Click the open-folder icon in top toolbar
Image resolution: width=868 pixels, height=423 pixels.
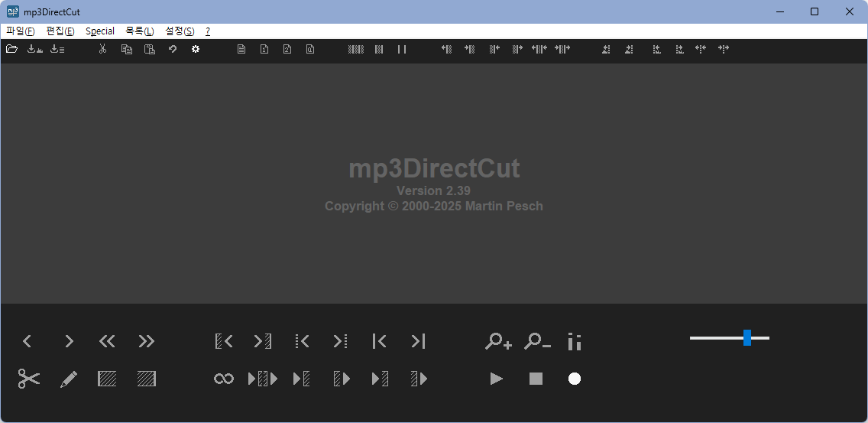[11, 49]
